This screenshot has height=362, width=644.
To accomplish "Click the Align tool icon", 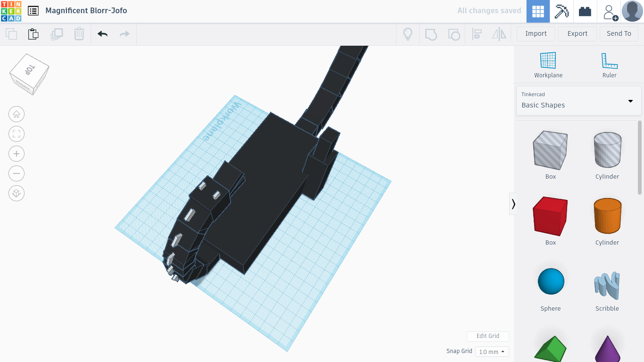I will click(x=477, y=34).
